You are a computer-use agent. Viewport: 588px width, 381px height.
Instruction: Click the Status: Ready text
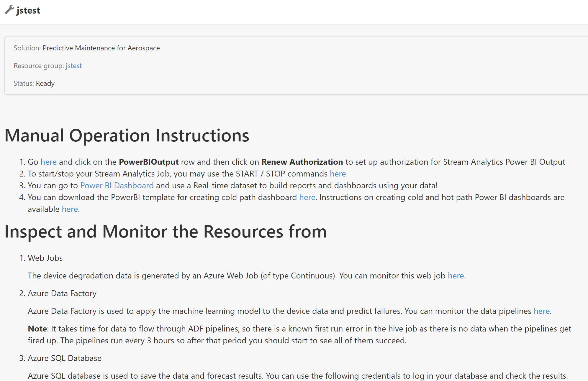click(x=34, y=83)
